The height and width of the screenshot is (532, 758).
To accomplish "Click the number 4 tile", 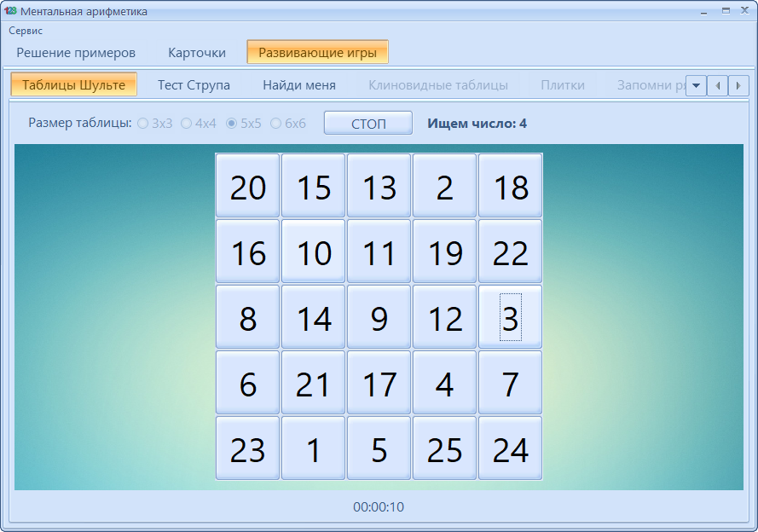I will tap(444, 383).
